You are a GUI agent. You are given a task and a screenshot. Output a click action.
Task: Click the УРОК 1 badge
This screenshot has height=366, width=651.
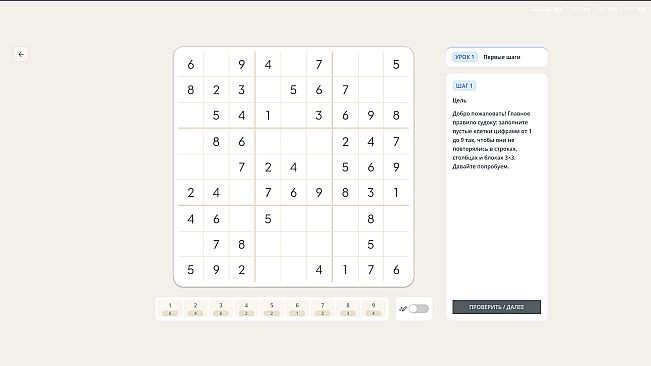tap(465, 57)
